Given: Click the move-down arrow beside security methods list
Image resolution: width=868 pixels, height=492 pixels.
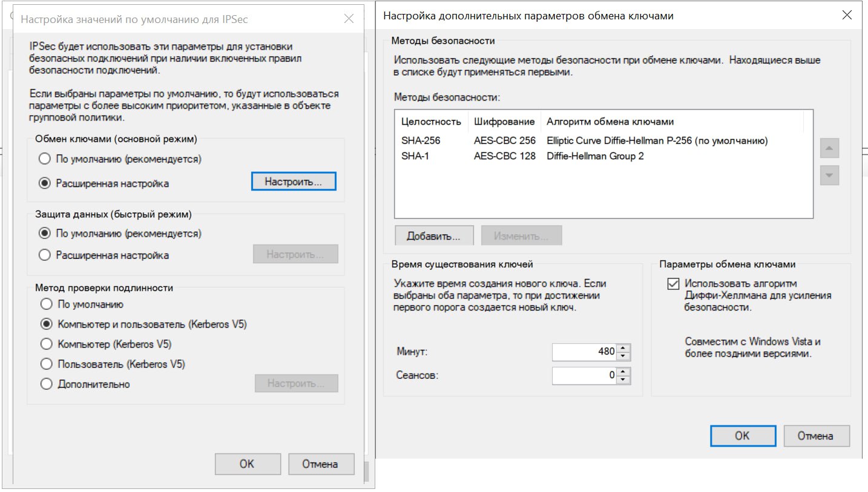Looking at the screenshot, I should [829, 175].
